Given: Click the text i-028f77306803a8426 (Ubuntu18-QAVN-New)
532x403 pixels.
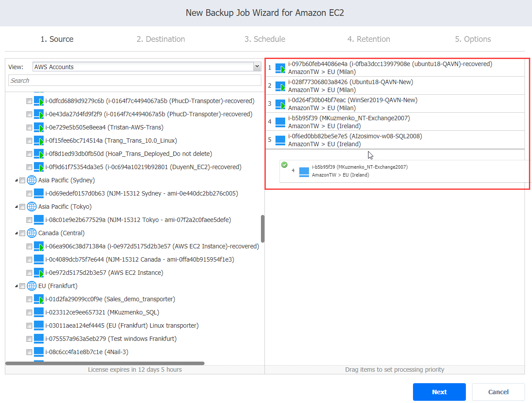Looking at the screenshot, I should (x=351, y=82).
